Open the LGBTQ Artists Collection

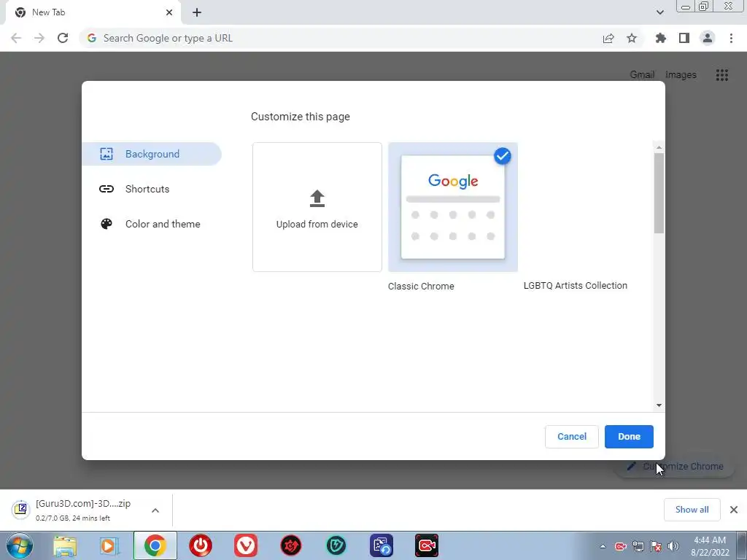tap(575, 285)
